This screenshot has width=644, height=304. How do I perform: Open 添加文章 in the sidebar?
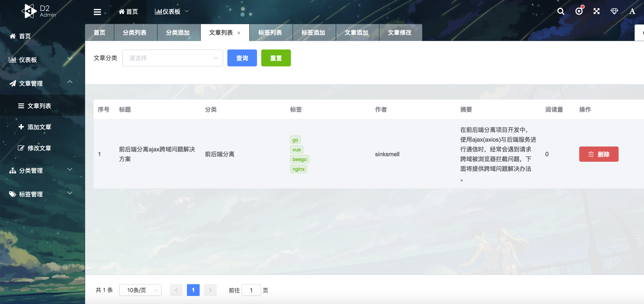pyautogui.click(x=39, y=127)
